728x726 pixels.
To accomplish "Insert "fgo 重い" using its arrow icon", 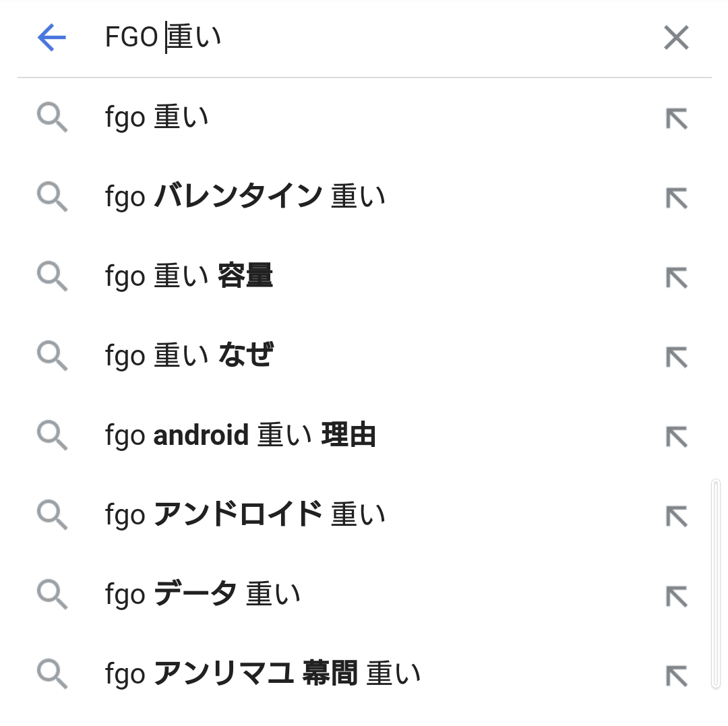I will tap(676, 119).
